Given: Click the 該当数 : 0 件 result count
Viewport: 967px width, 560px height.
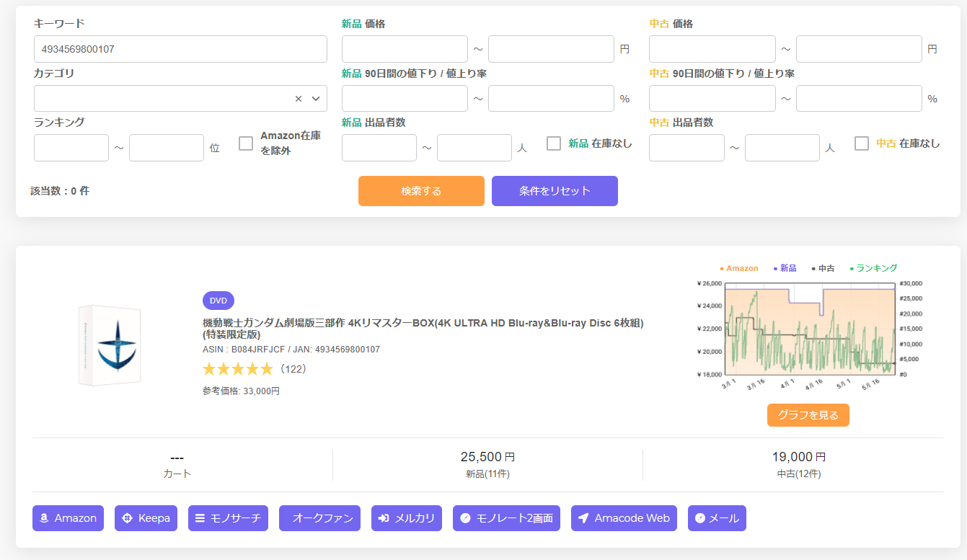Looking at the screenshot, I should coord(60,191).
